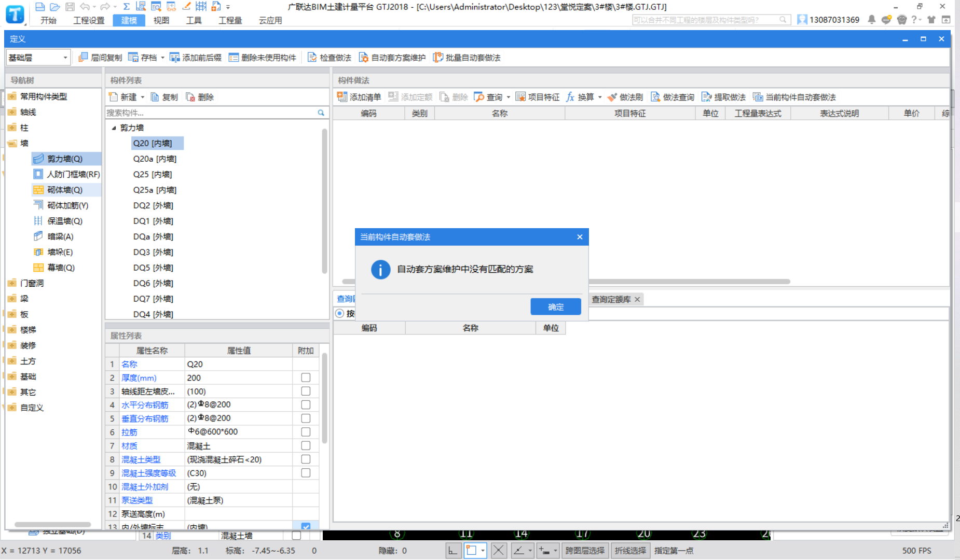Screen dimensions: 960x560
Task: Open the 工具 menu tab
Action: click(x=194, y=20)
